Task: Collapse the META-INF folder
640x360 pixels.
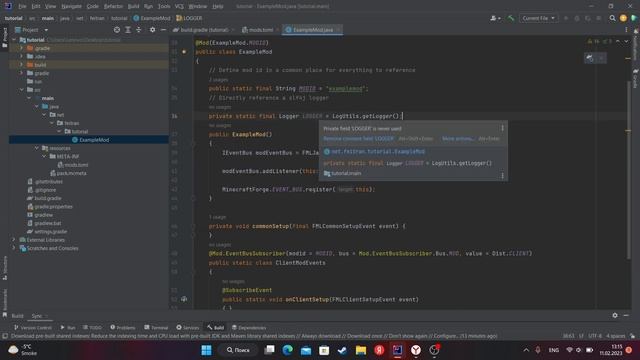Action: [x=44, y=156]
